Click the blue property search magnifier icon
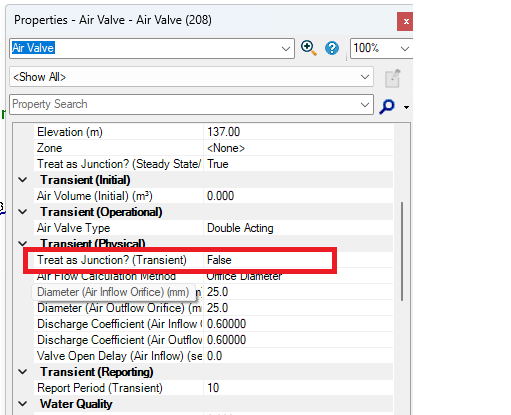 click(x=387, y=106)
